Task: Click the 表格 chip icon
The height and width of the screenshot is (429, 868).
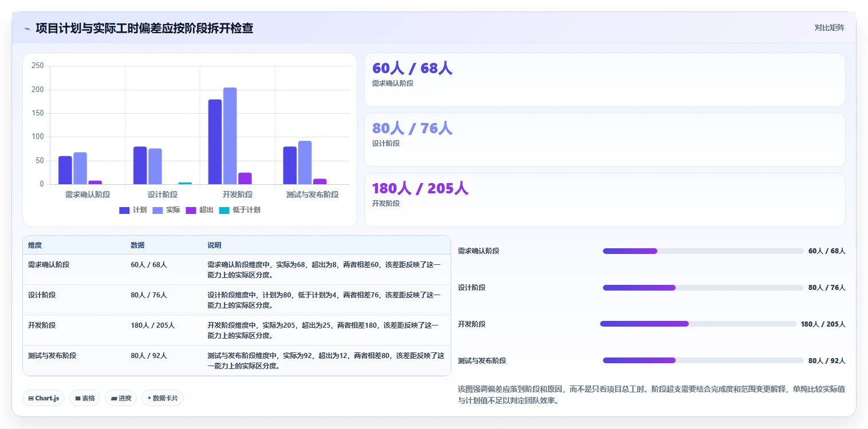Action: (x=78, y=398)
